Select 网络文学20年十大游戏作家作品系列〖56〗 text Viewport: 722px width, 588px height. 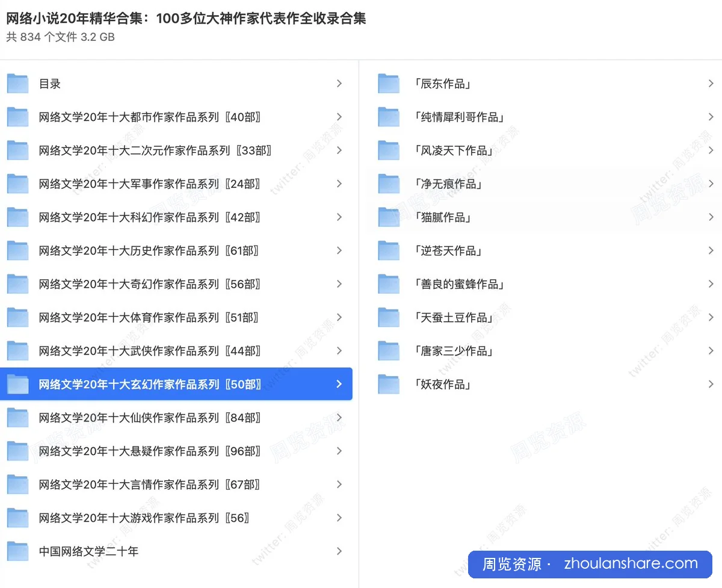pyautogui.click(x=144, y=518)
